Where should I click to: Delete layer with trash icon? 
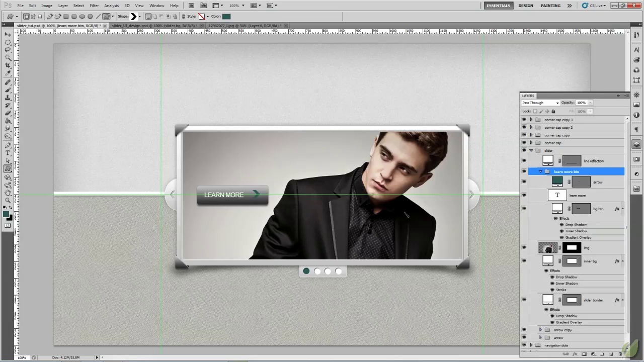[x=620, y=354]
